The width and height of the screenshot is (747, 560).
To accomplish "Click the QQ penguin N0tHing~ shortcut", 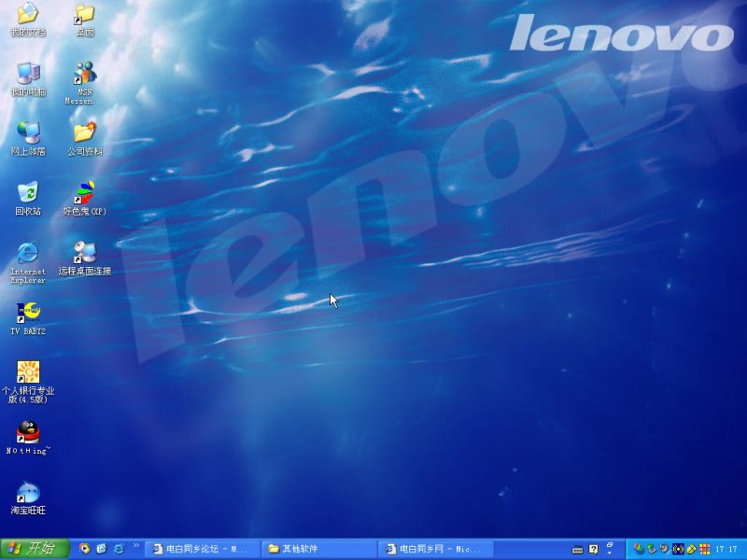I will 28,433.
